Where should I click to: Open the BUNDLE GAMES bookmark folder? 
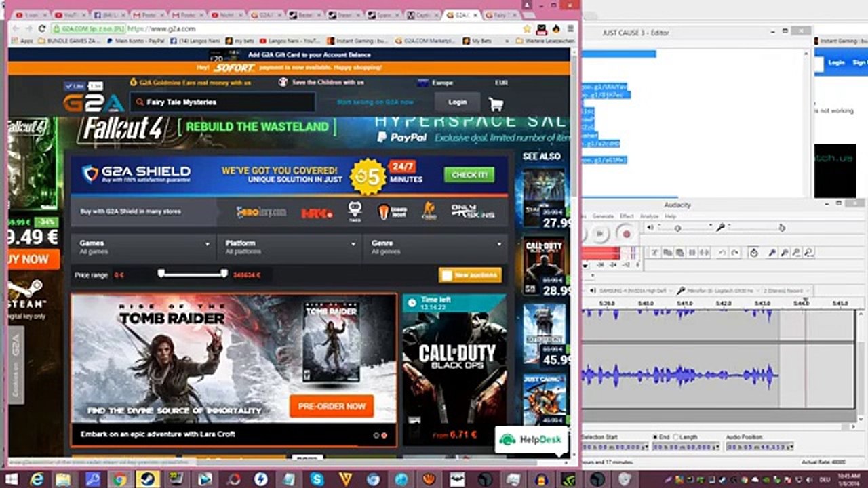tap(70, 41)
